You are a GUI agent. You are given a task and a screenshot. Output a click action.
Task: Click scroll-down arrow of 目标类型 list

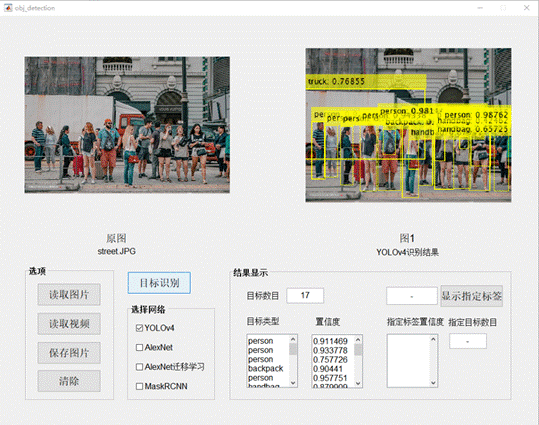coord(293,383)
